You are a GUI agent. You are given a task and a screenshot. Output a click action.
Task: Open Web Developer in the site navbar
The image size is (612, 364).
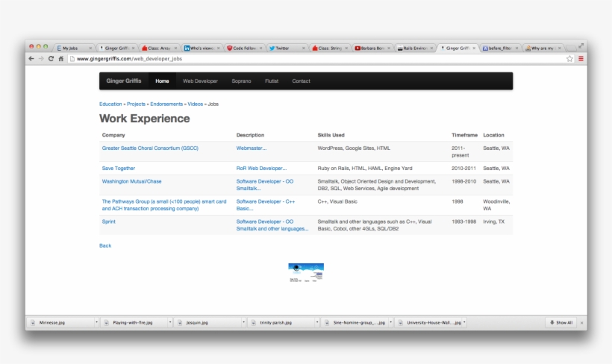(x=200, y=81)
